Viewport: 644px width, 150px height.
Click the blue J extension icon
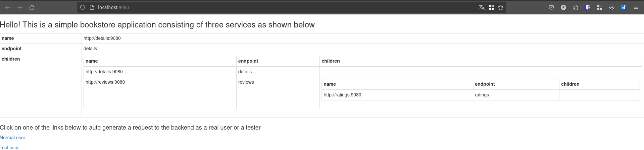624,7
